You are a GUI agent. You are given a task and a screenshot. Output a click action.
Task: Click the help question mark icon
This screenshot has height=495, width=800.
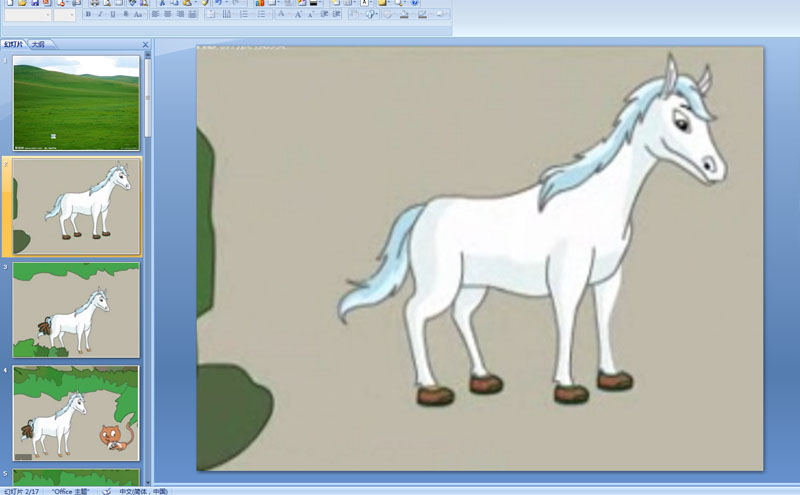[x=414, y=3]
